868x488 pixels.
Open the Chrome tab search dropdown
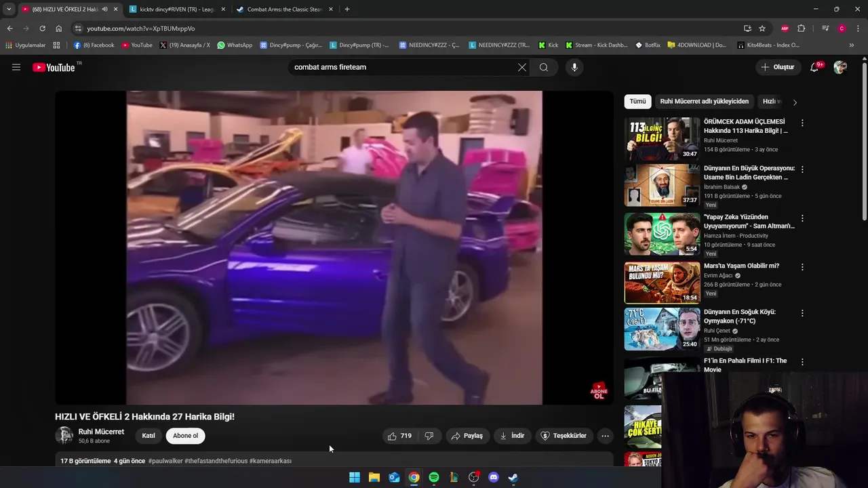tap(9, 9)
